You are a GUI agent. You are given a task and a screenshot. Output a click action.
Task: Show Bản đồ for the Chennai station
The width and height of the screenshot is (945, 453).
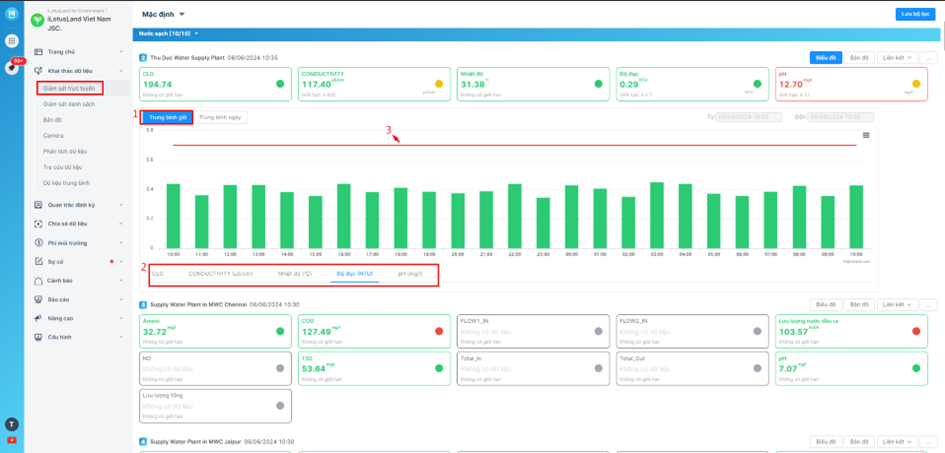(x=859, y=305)
